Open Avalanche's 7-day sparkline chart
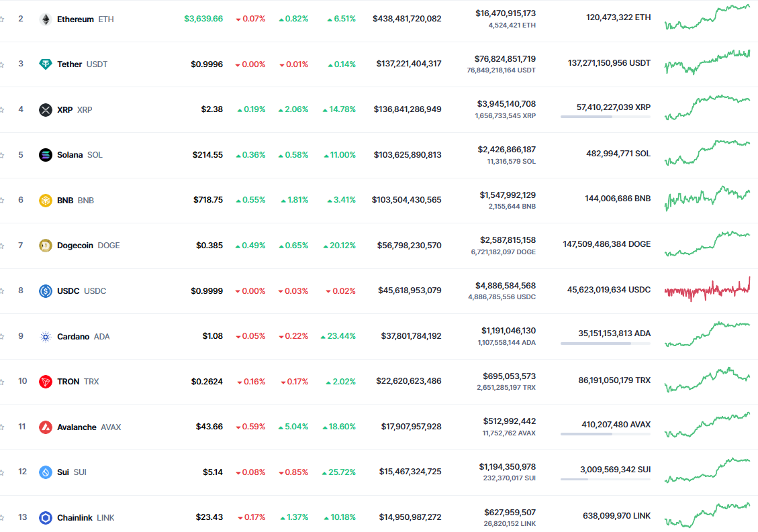758x532 pixels. coord(707,425)
